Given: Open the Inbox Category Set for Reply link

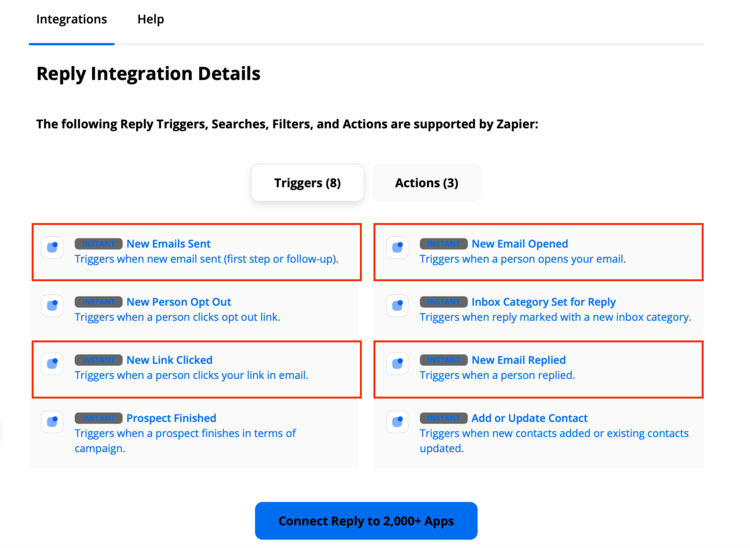Looking at the screenshot, I should 544,302.
